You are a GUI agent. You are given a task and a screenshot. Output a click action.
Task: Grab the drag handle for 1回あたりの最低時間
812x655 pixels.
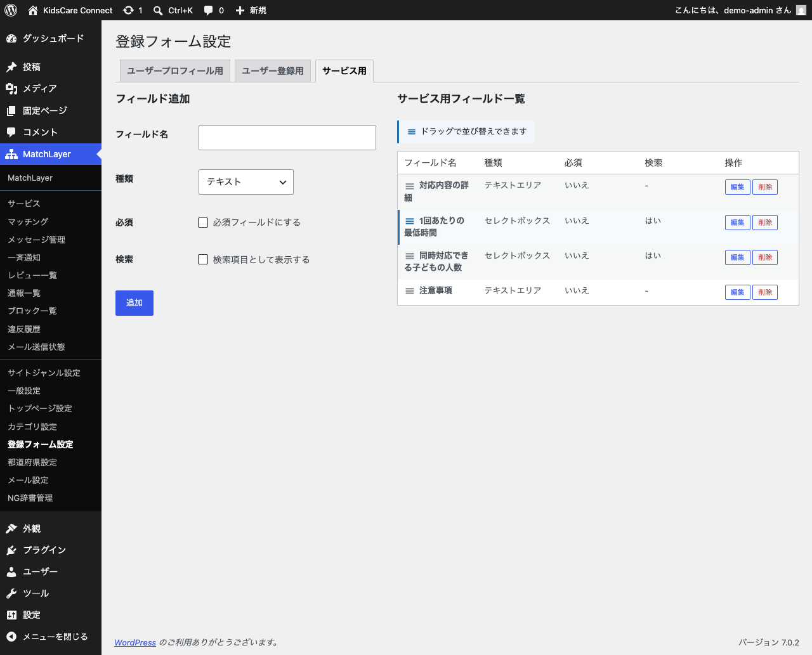coord(410,221)
